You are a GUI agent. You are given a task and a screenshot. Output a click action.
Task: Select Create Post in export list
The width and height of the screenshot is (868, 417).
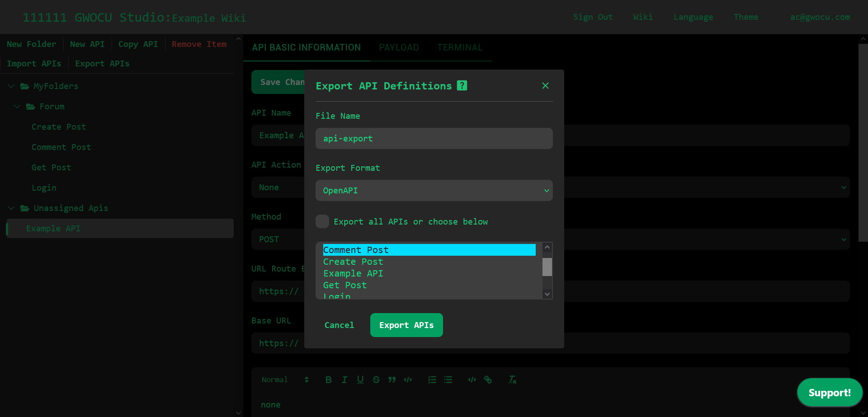pyautogui.click(x=429, y=262)
